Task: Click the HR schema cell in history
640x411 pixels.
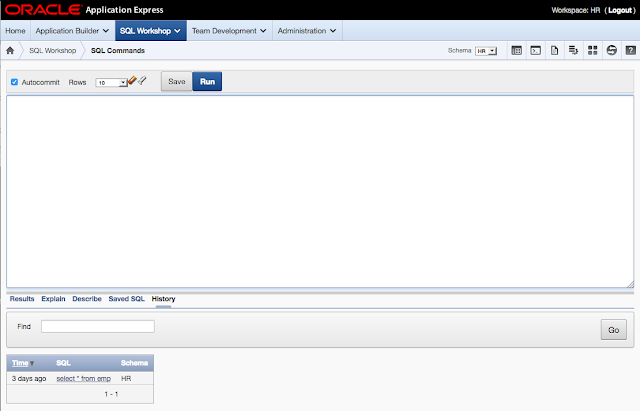Action: tap(126, 379)
